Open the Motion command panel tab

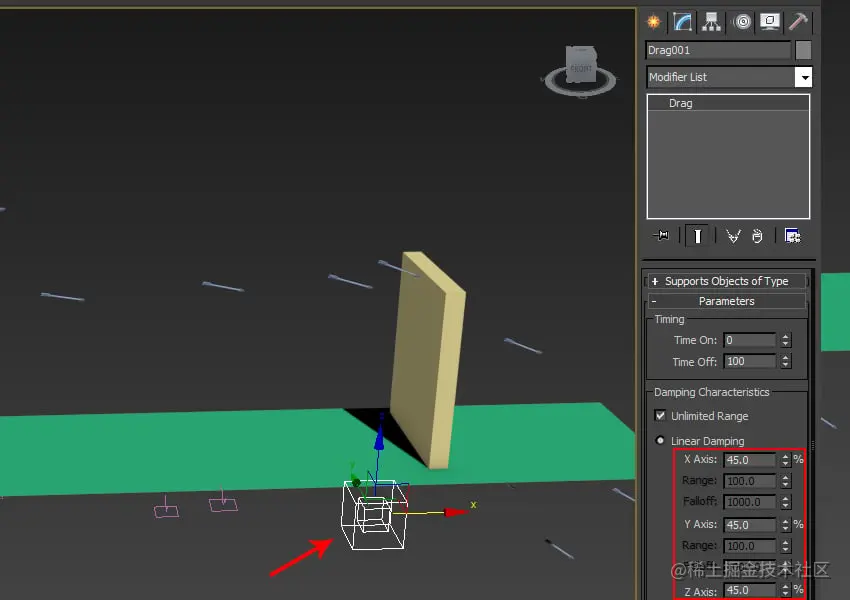click(742, 22)
